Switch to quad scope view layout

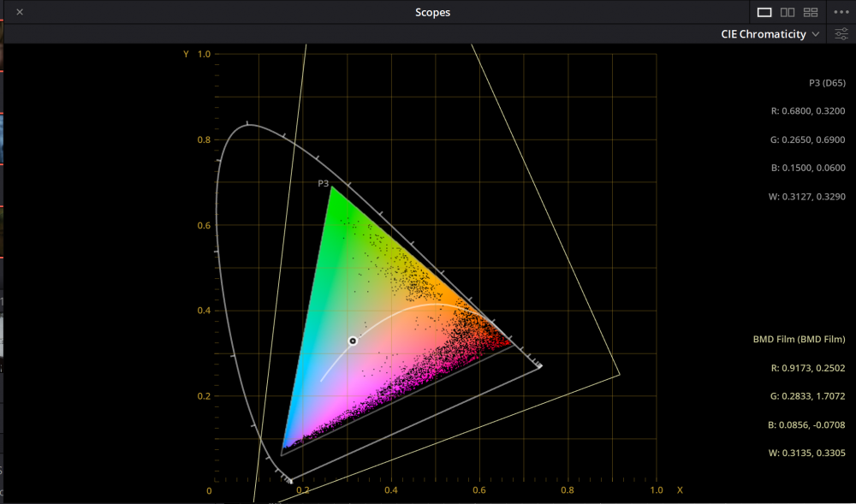pos(811,12)
